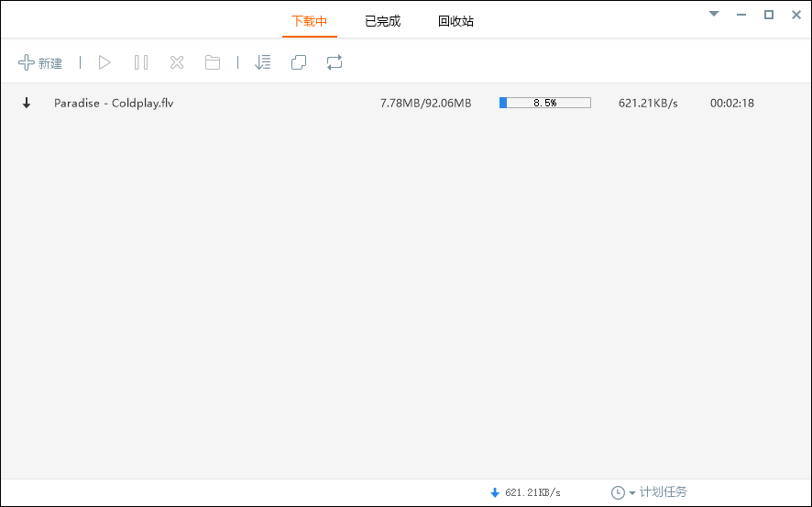Go to the 回收站 recycle bin tab

pyautogui.click(x=455, y=21)
